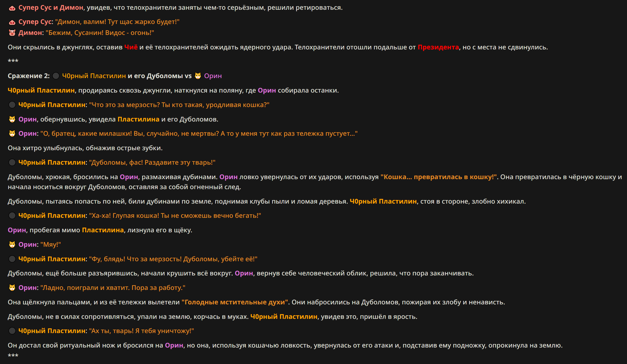This screenshot has width=627, height=364.
Task: Click 'Чорный Пластилин' in the battle heading
Action: (94, 76)
